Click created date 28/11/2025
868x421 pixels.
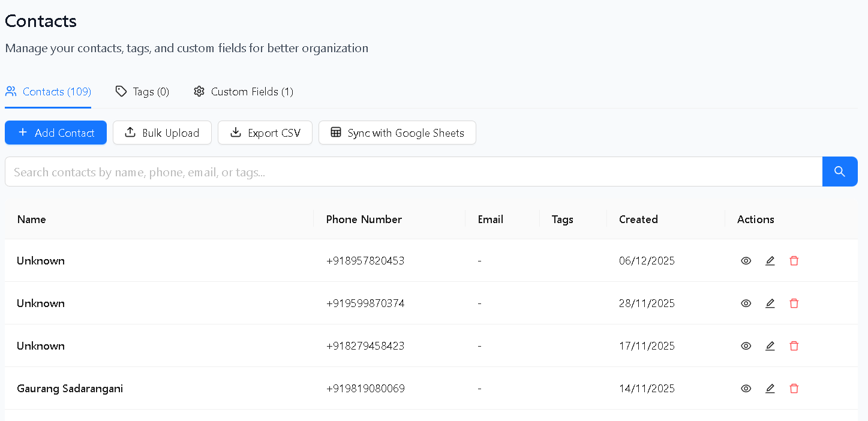point(647,303)
